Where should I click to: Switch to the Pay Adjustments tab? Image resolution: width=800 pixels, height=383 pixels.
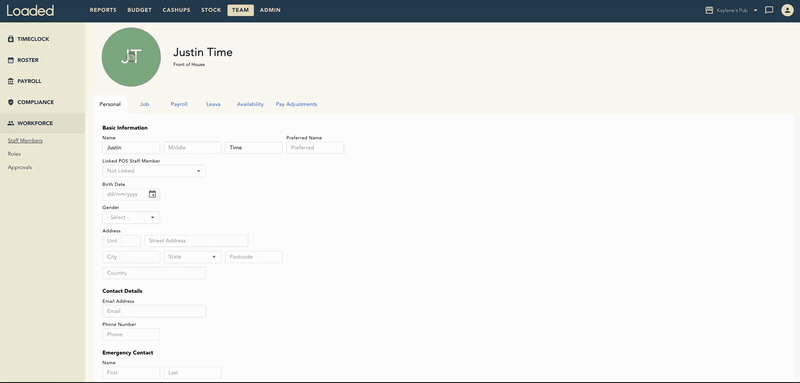296,104
